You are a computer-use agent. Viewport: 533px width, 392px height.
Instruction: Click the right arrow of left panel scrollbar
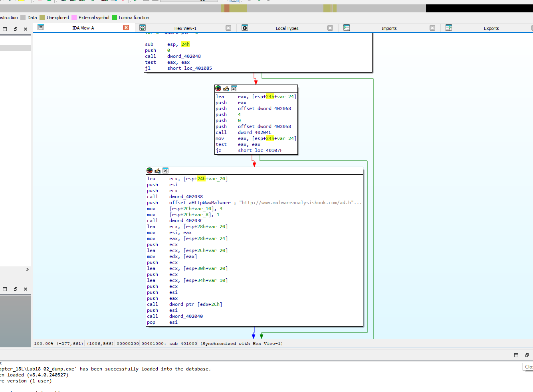(27, 270)
